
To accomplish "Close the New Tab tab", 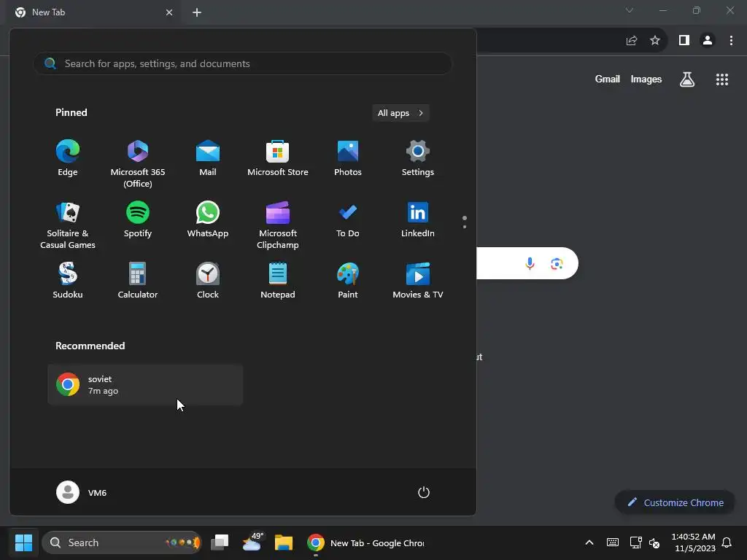I will [x=169, y=12].
